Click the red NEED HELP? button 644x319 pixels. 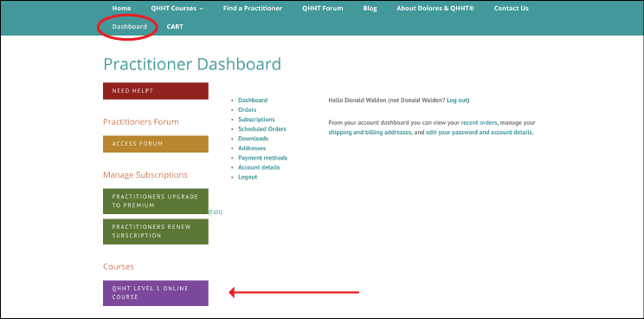(156, 91)
